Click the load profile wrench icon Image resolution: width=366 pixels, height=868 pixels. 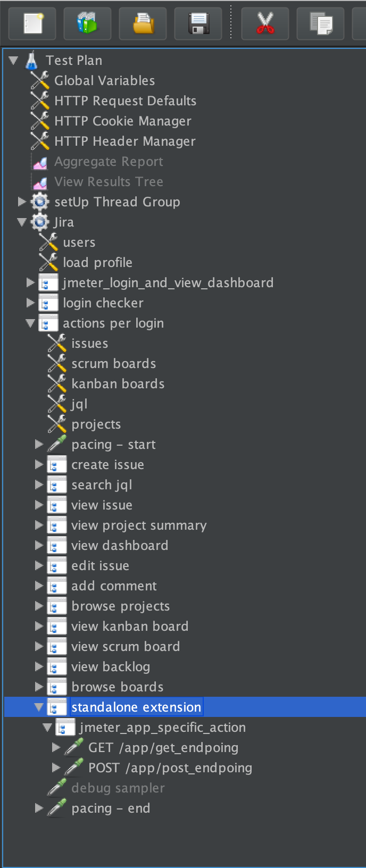click(48, 262)
